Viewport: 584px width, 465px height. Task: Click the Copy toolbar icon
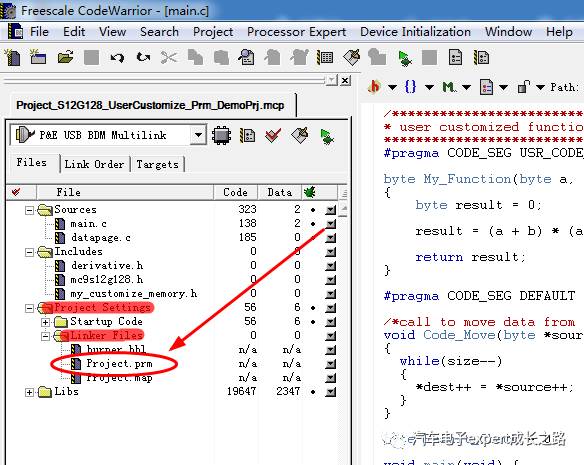195,58
